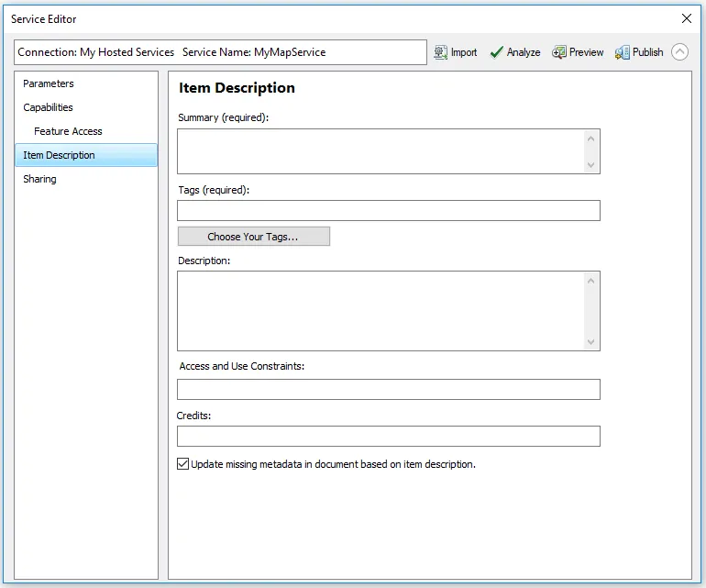706x588 pixels.
Task: Click the Import toolbar icon
Action: (x=441, y=52)
